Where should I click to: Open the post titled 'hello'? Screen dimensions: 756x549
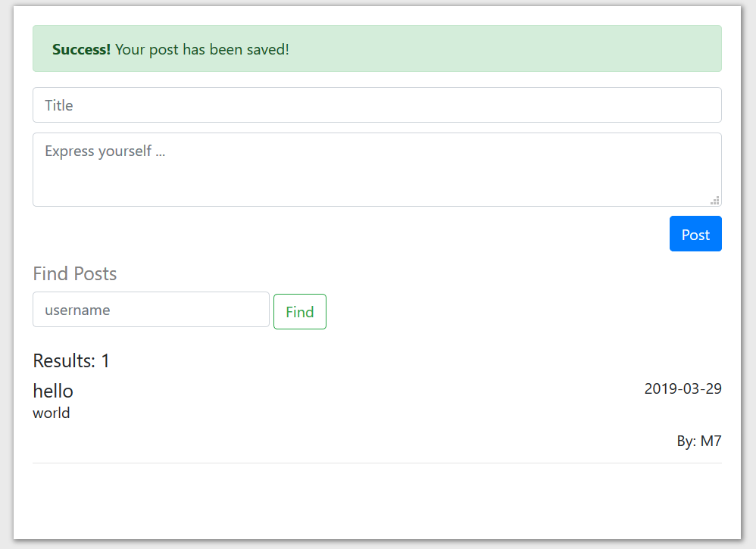53,391
